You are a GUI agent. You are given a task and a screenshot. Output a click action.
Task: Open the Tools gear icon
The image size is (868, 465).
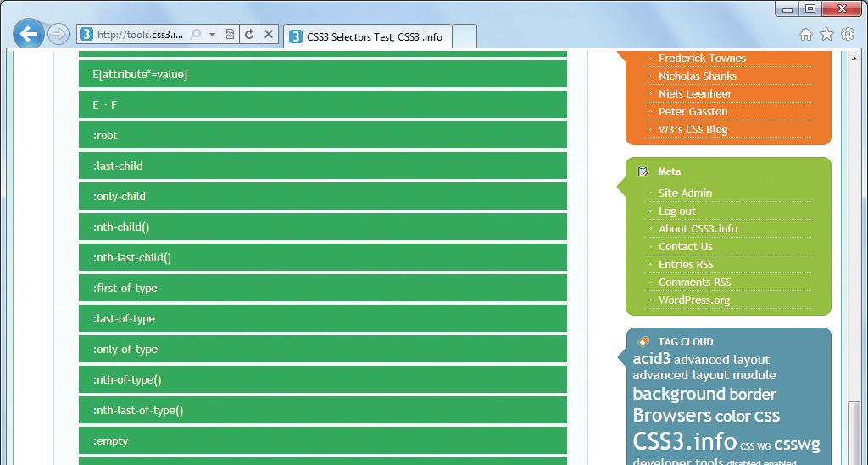coord(848,34)
